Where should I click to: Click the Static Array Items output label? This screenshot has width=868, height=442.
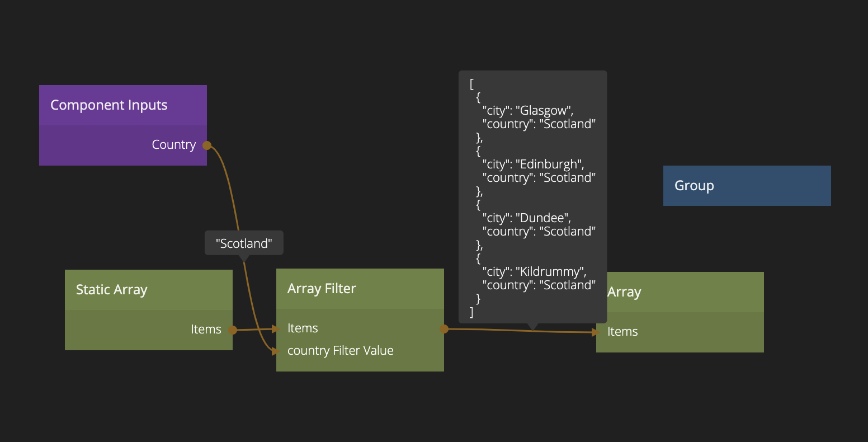[x=206, y=330]
